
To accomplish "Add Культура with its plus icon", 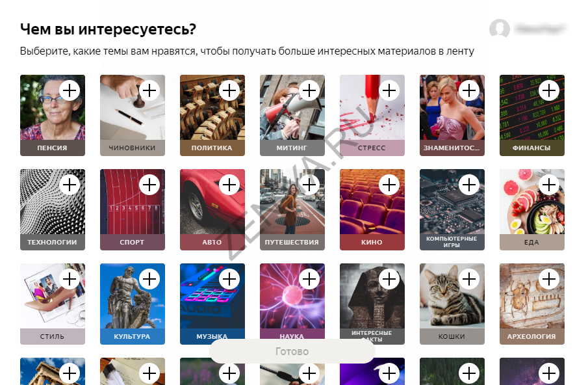I will [x=149, y=279].
